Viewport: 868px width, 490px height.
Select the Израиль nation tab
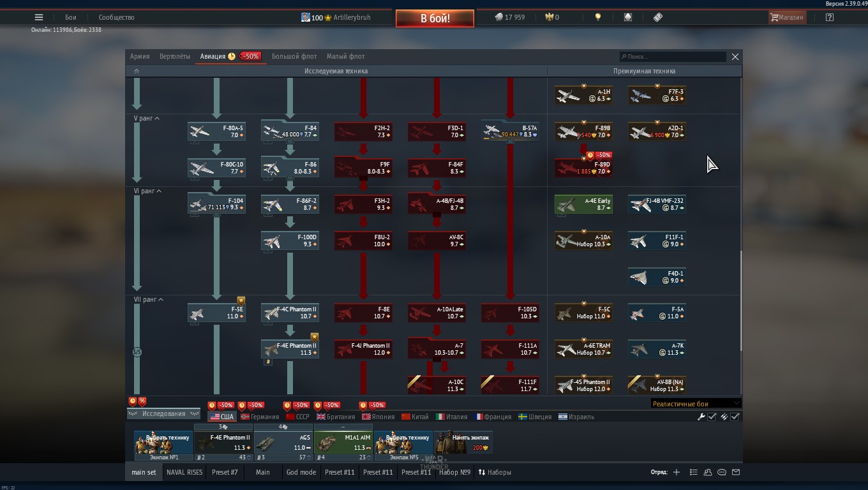click(x=576, y=417)
